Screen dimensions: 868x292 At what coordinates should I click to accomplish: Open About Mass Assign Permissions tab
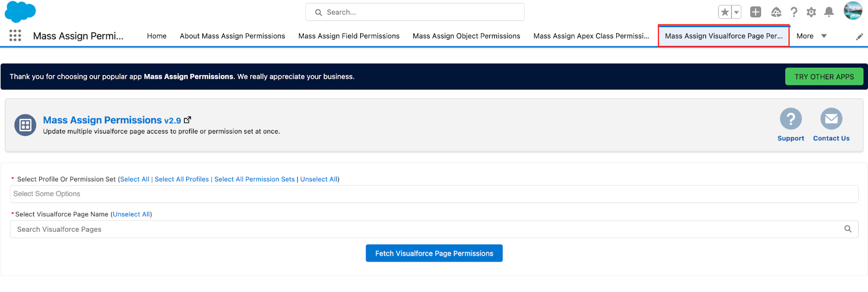click(232, 36)
